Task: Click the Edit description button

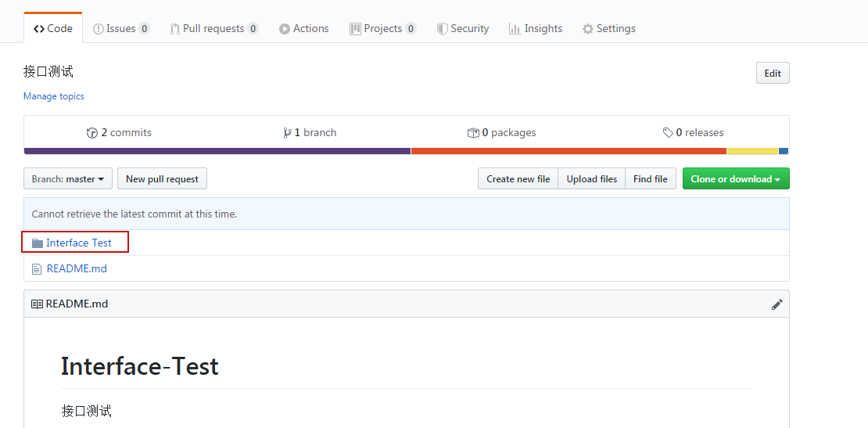Action: click(773, 73)
